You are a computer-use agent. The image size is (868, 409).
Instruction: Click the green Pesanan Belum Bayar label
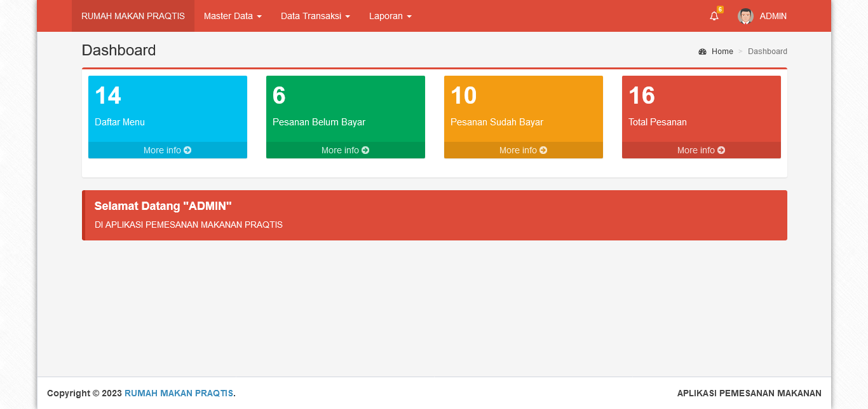[x=319, y=122]
